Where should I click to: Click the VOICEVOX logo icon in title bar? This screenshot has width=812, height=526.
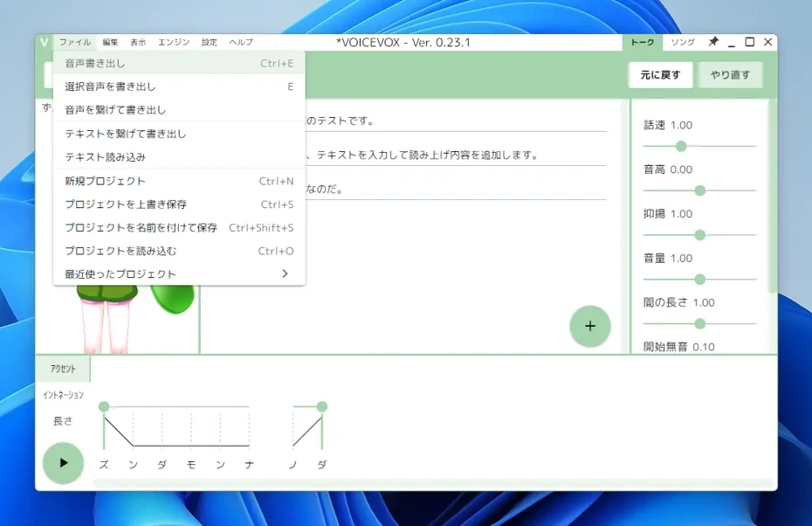pos(44,42)
